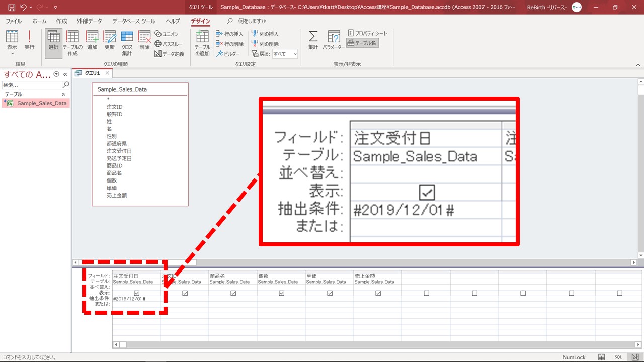Image resolution: width=644 pixels, height=362 pixels.
Task: Open navigation pane category dropdown arrow
Action: 56,74
